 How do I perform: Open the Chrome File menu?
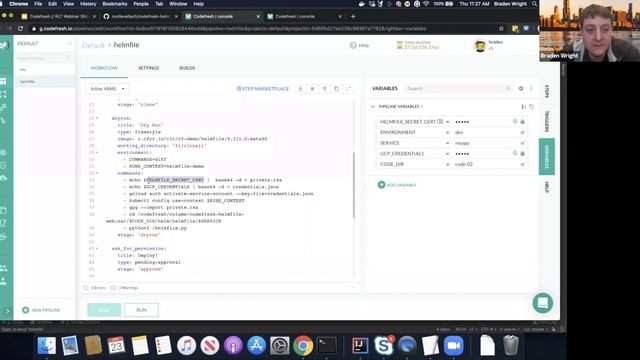coord(38,4)
